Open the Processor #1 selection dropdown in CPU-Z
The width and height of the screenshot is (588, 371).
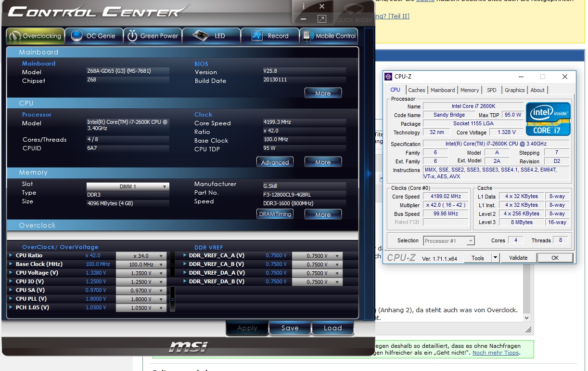(449, 240)
